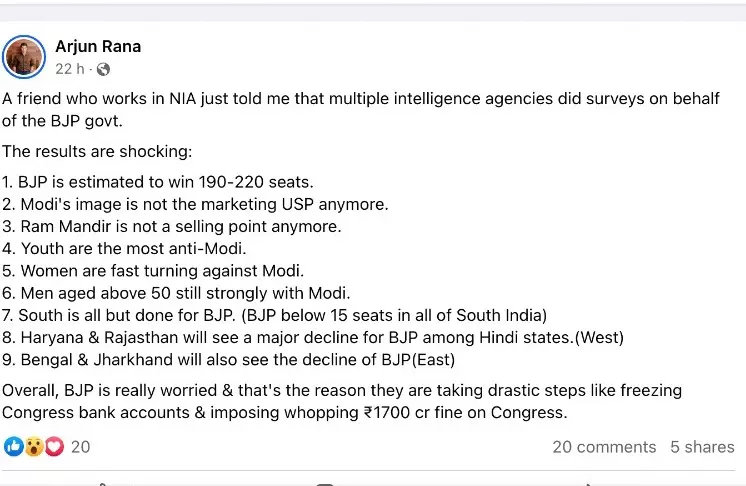Click point 6 about men aged above 50
The height and width of the screenshot is (486, 746).
point(176,293)
